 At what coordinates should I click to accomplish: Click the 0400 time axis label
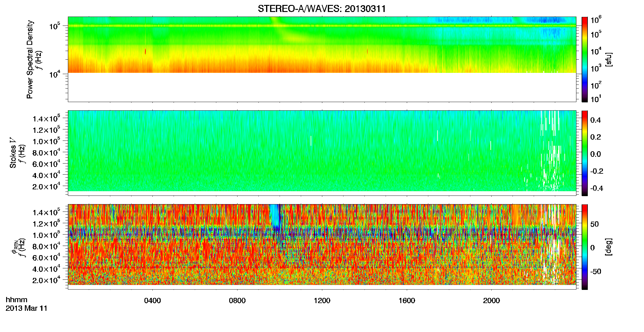click(x=152, y=301)
